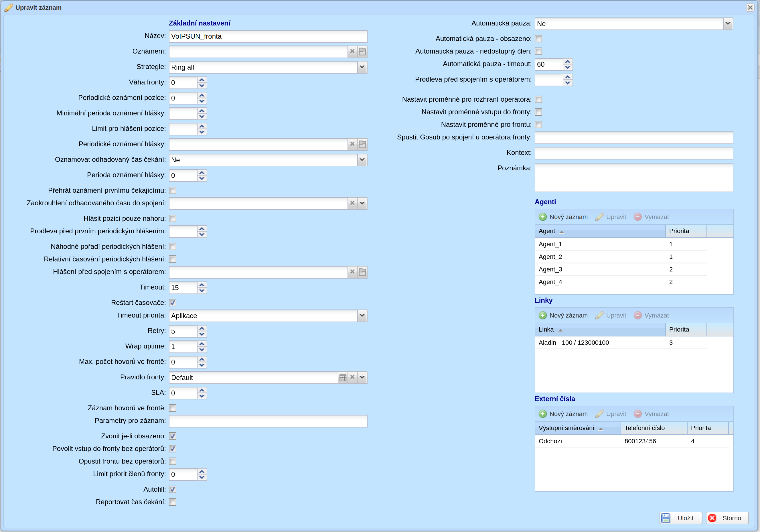The image size is (760, 532).
Task: Cancel with the Storno button
Action: [727, 518]
